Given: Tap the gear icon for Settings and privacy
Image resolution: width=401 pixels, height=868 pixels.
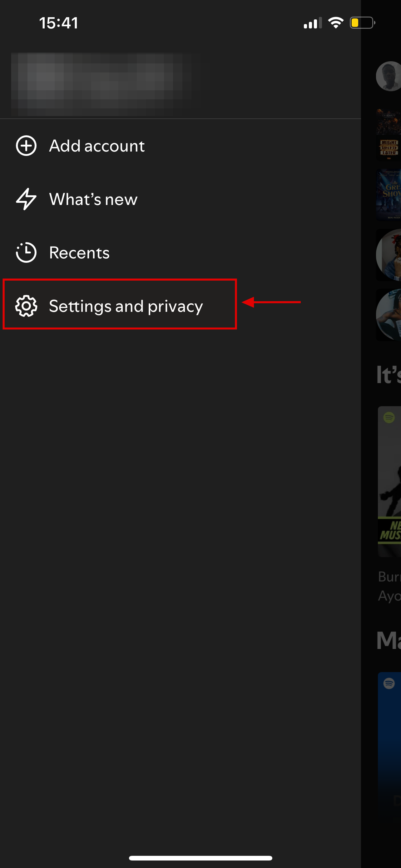Looking at the screenshot, I should pyautogui.click(x=26, y=306).
